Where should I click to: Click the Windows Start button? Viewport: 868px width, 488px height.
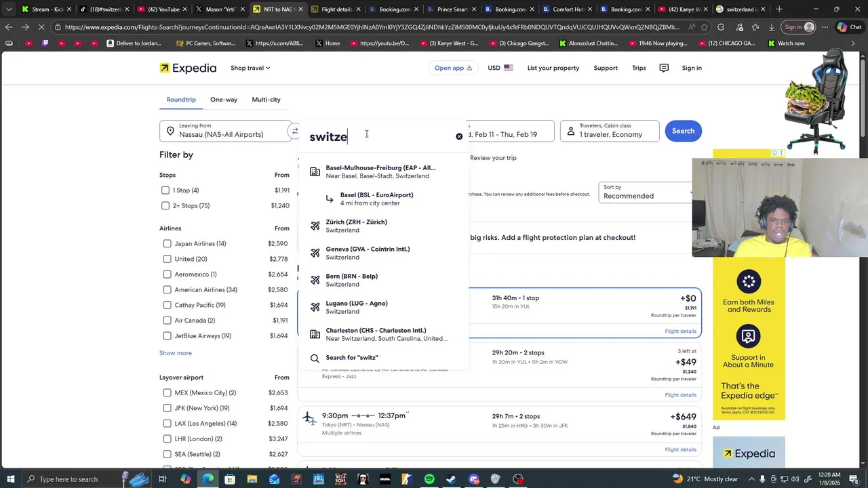tap(10, 479)
